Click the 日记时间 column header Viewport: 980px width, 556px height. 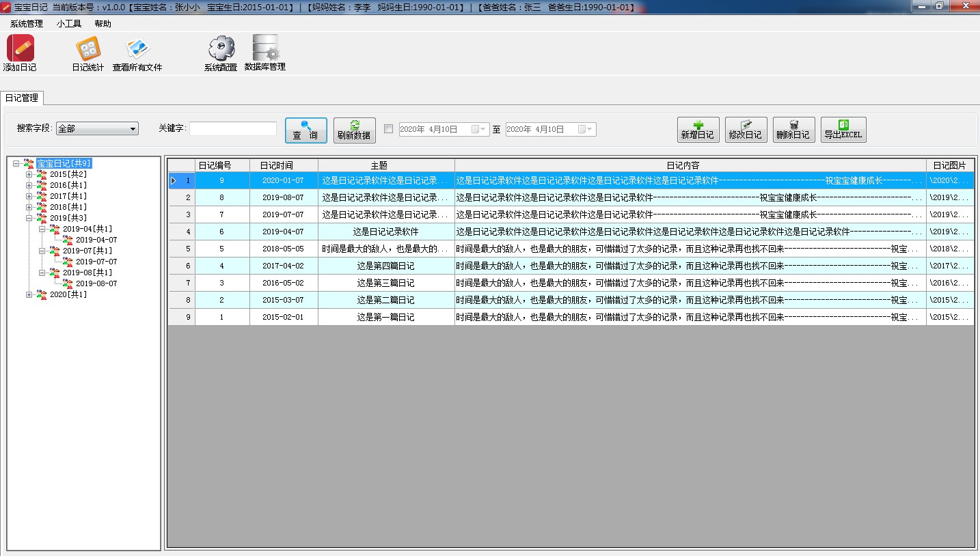coord(284,165)
